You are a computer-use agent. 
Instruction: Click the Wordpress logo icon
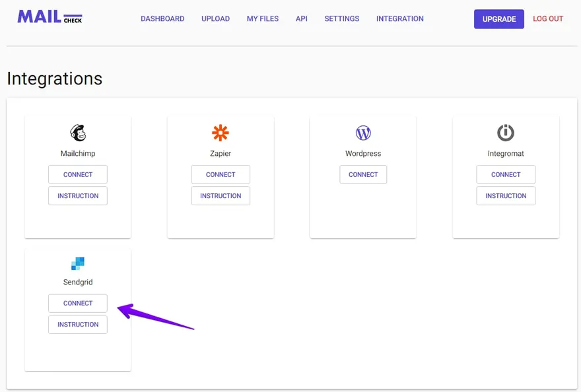pos(363,132)
